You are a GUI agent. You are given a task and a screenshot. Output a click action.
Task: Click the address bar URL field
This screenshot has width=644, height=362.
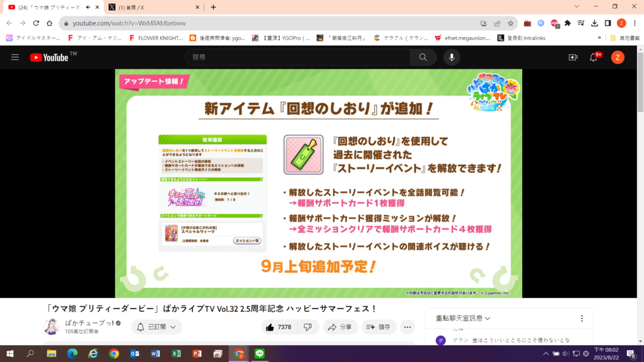pyautogui.click(x=271, y=23)
